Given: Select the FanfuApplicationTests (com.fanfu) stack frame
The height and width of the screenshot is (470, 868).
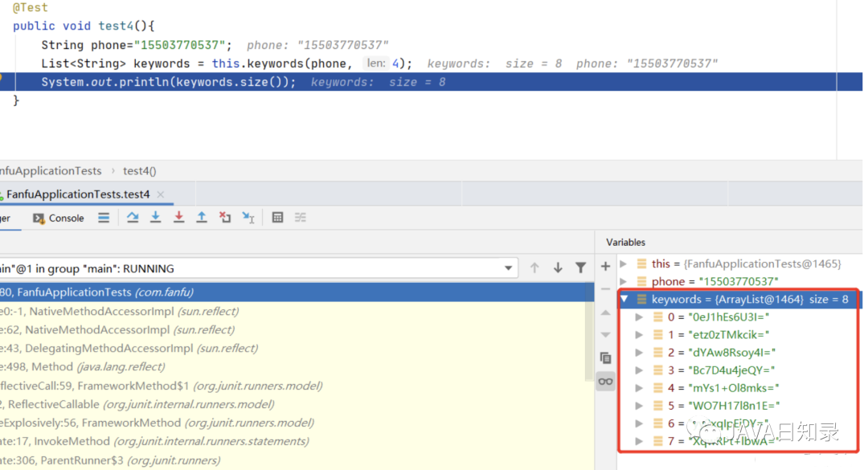Looking at the screenshot, I should click(x=296, y=292).
